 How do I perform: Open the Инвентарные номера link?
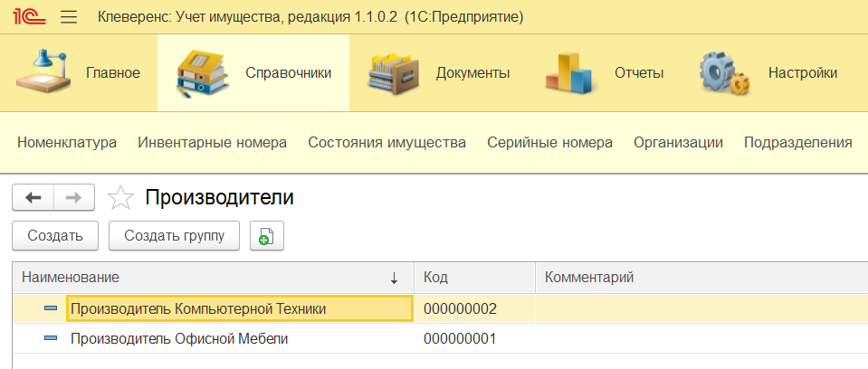[212, 143]
